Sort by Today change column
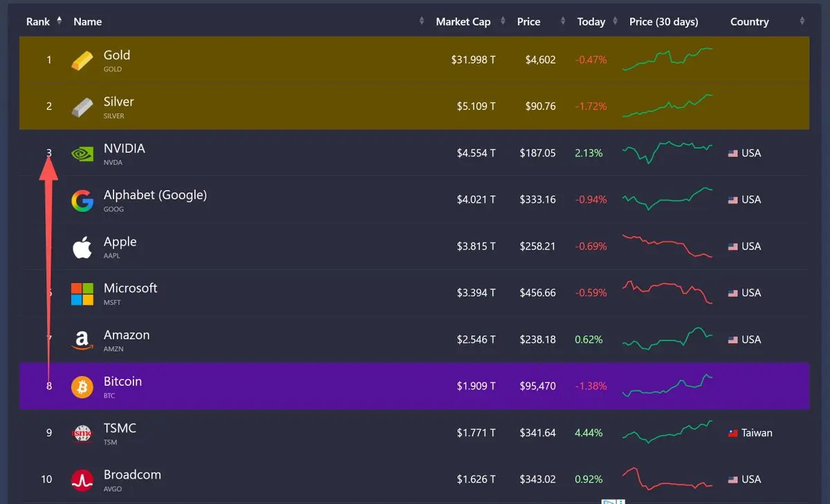The image size is (830, 504). coord(591,21)
